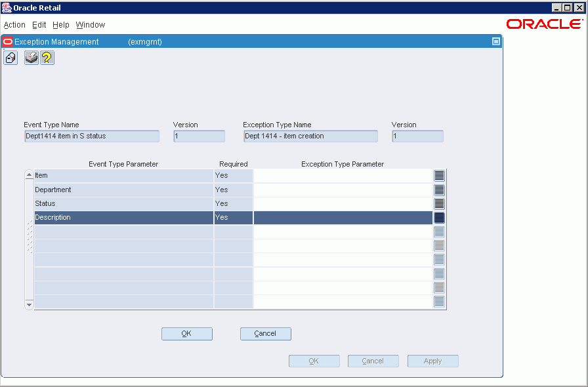Click the Exception Type Parameter field for Status
Screen dimensions: 588x387
(x=343, y=203)
